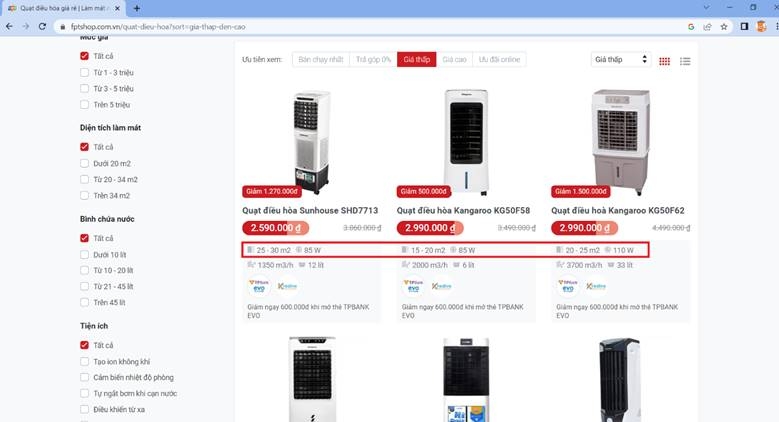Screen dimensions: 779x422
Task: Click Kredivo logo under Kangaroo KG50F62
Action: [596, 286]
